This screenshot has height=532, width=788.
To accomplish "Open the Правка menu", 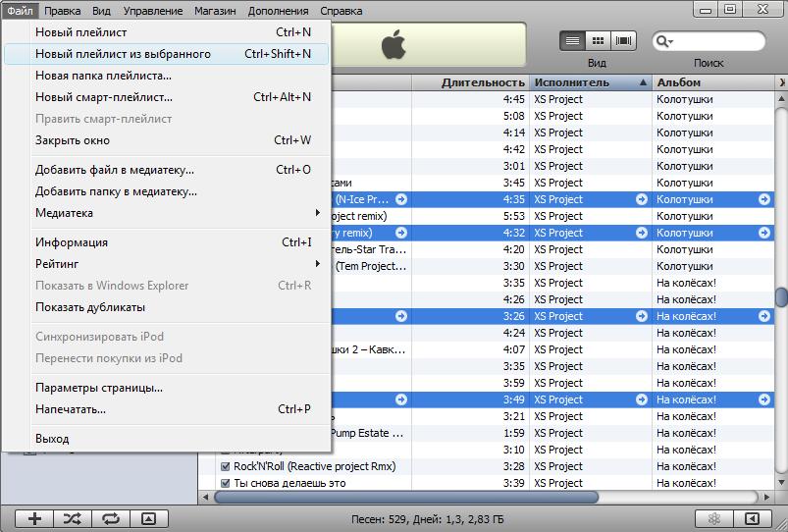I will point(61,11).
